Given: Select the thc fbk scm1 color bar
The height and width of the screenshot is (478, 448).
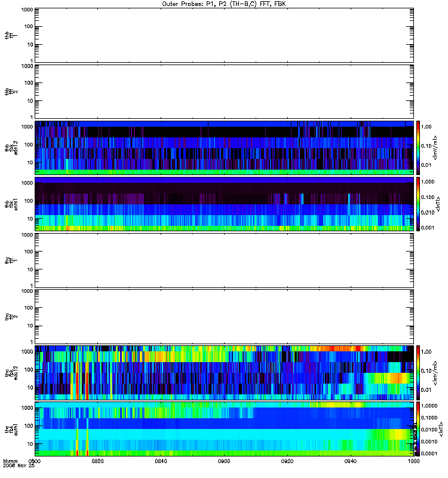Looking at the screenshot, I should pyautogui.click(x=418, y=429).
